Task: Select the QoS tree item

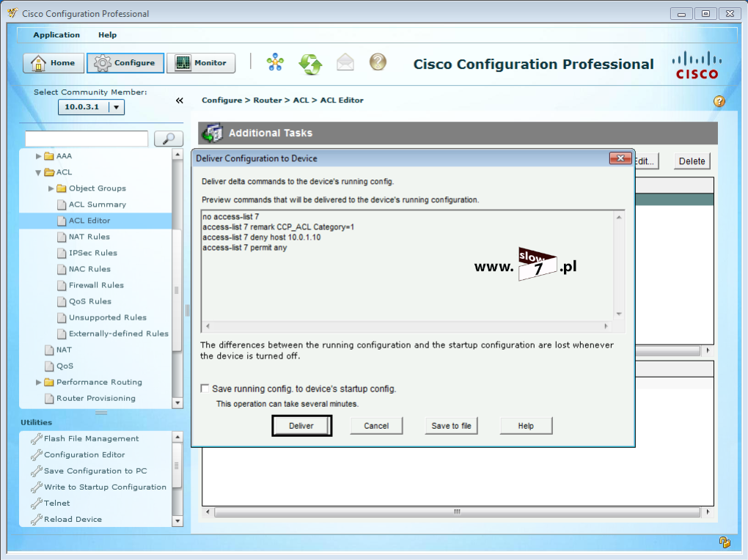Action: (65, 366)
